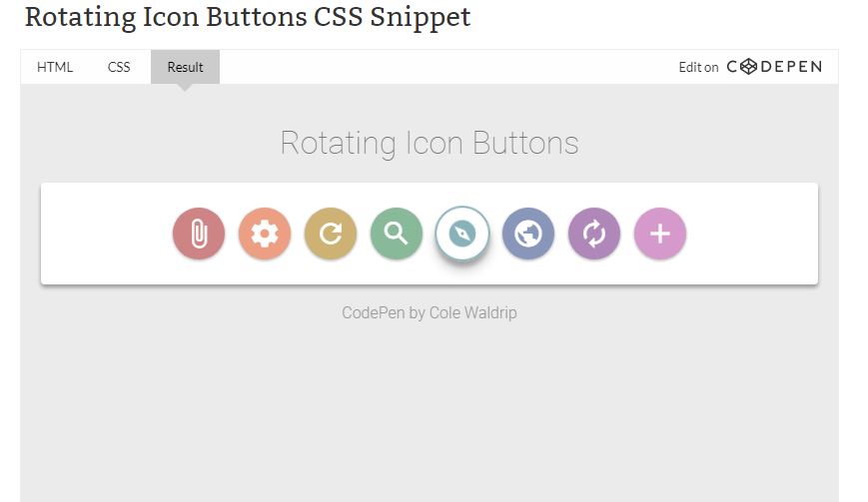The width and height of the screenshot is (868, 502).
Task: Click the 'Rotating Icon Buttons CSS Snippet' page title
Action: pyautogui.click(x=248, y=17)
